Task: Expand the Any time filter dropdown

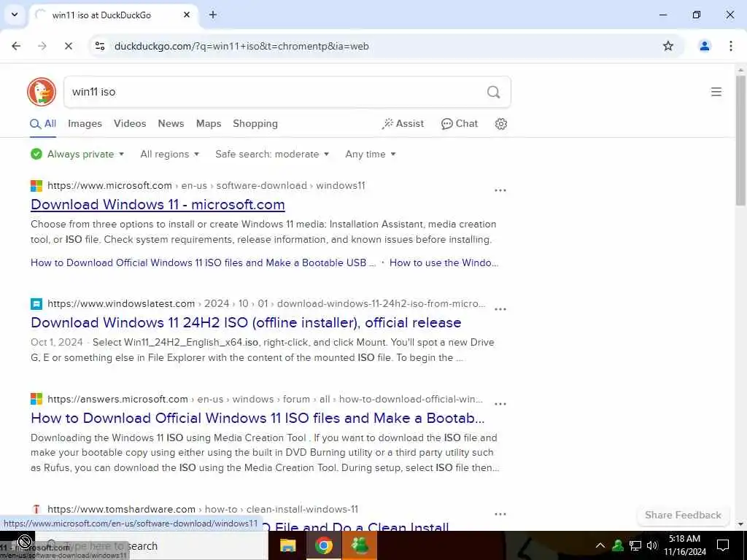Action: point(371,155)
